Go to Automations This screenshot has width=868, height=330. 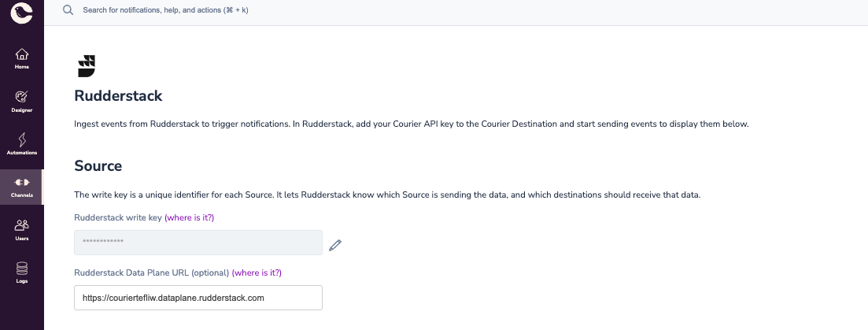click(21, 144)
